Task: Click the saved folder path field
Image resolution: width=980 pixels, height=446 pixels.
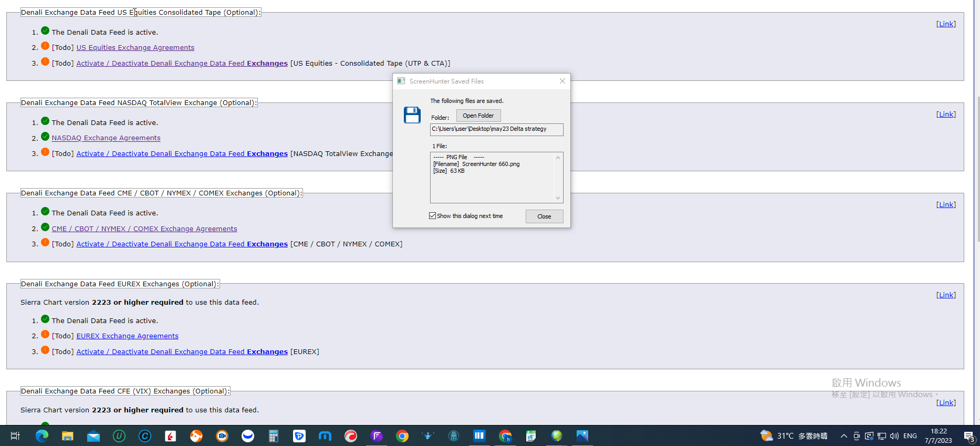Action: (496, 129)
